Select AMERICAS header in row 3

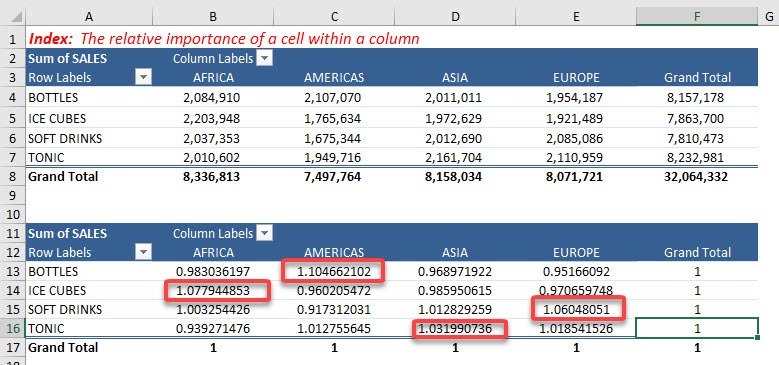click(x=334, y=77)
